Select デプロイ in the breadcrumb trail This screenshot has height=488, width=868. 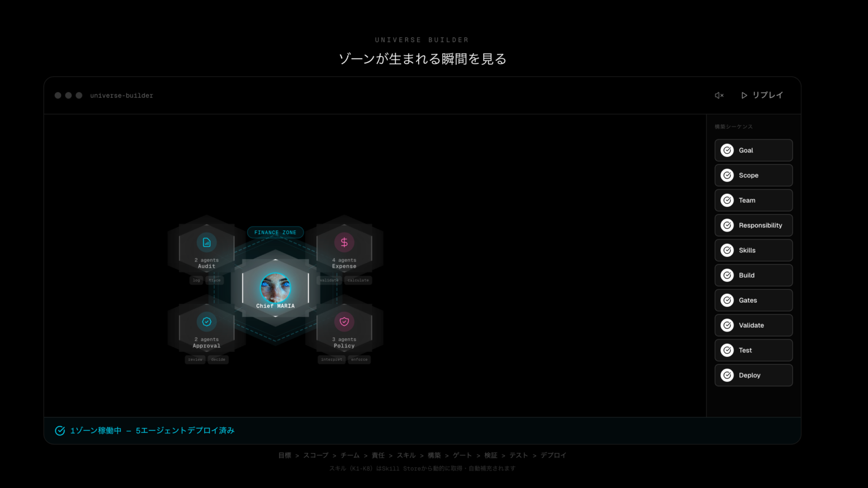(553, 455)
